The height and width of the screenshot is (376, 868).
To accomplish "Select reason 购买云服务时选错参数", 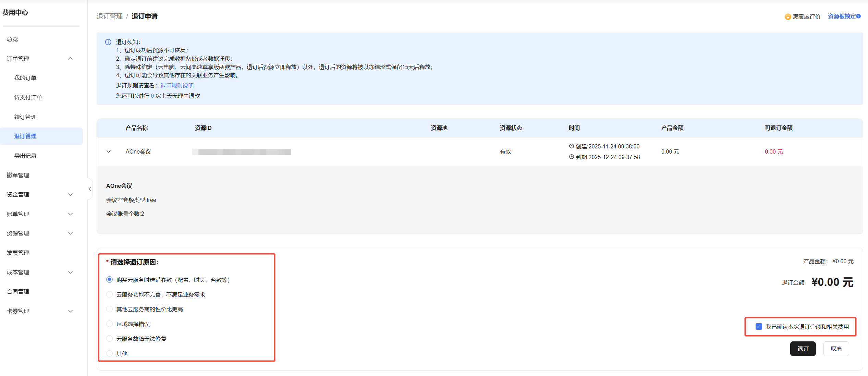I will tap(109, 279).
